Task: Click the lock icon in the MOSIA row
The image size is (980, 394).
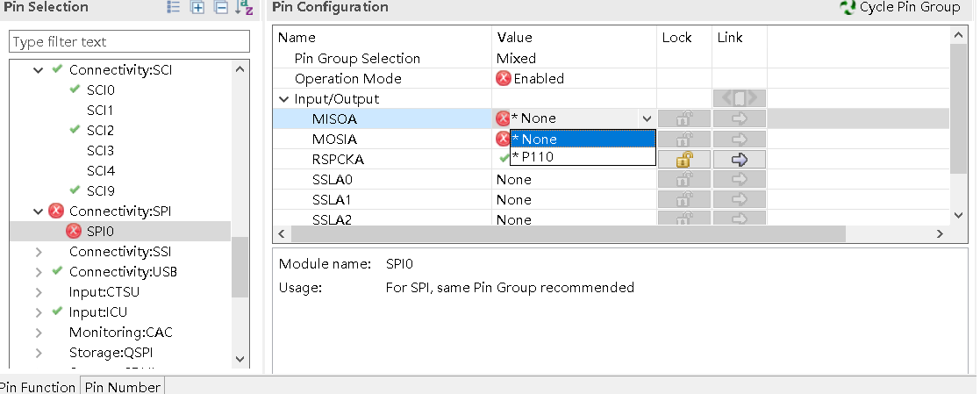Action: point(683,139)
